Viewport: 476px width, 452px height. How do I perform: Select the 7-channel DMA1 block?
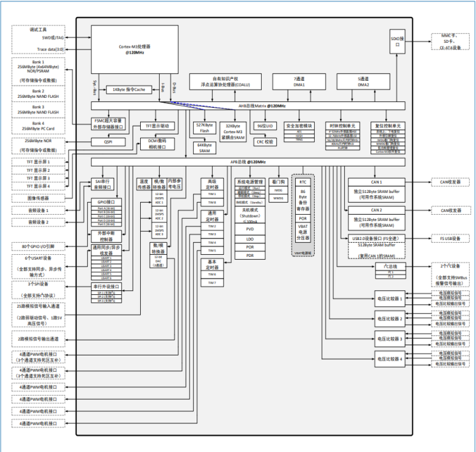click(299, 82)
